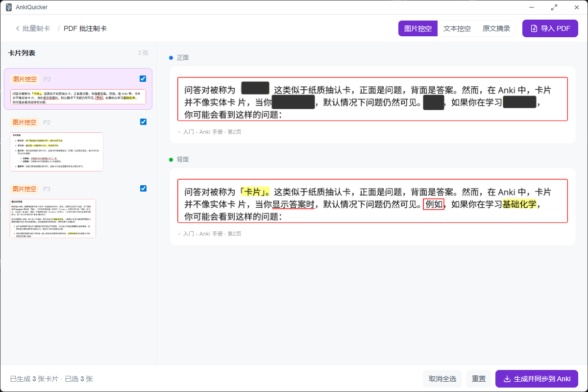Open the 批量制卡 breadcrumb link
Image resolution: width=588 pixels, height=392 pixels.
(36, 28)
